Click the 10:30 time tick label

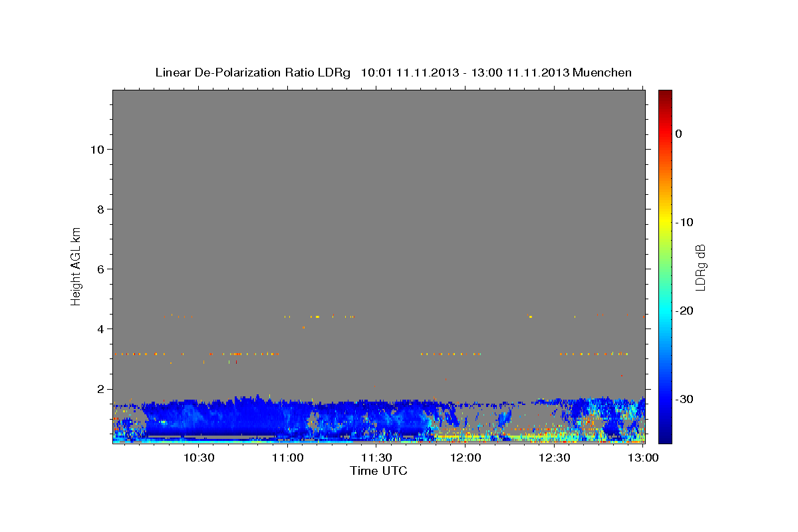199,458
